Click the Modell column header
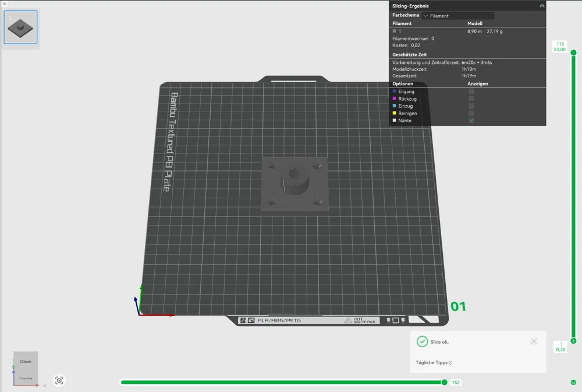Viewport: 582px width, 392px height. coord(475,23)
